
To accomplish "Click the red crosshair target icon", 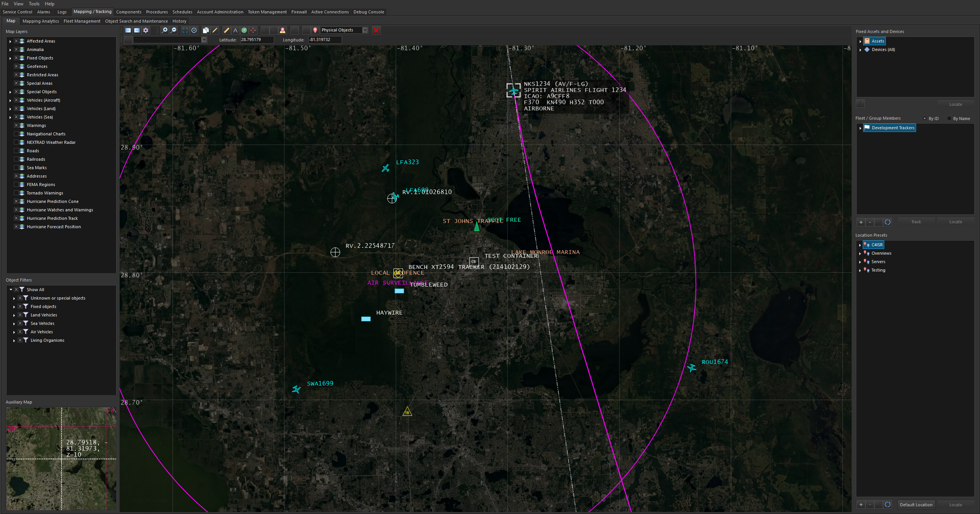I will [253, 30].
